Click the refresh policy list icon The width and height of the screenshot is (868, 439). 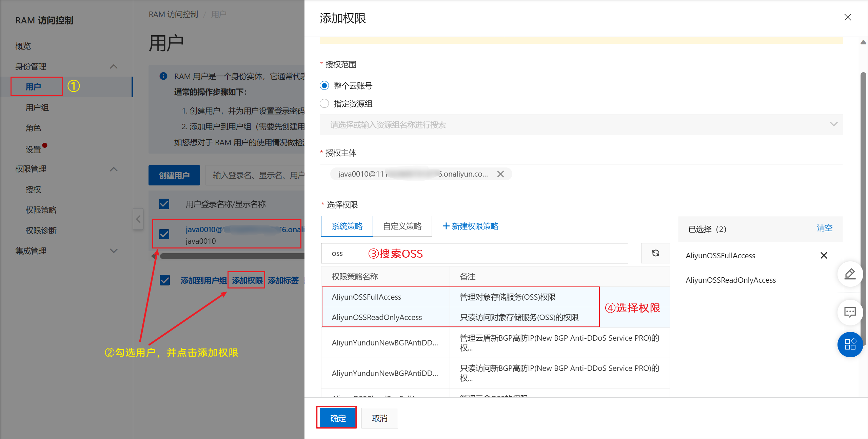click(655, 253)
